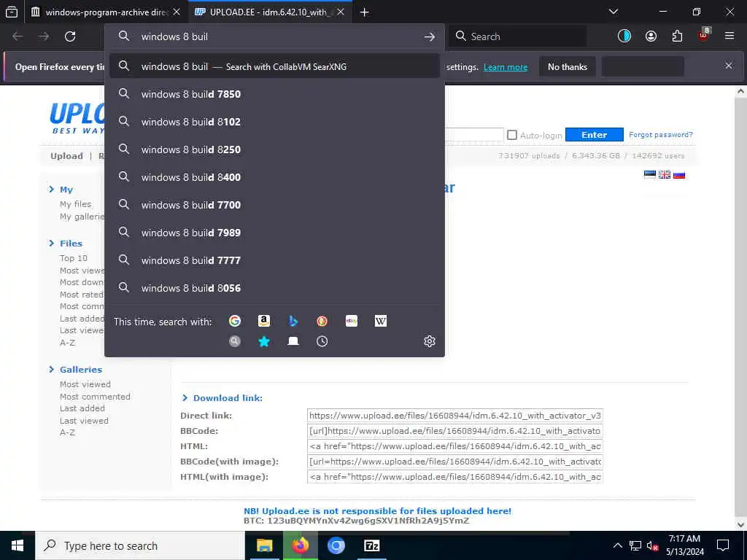Select suggestion windows 8 build 7777
This screenshot has width=747, height=560.
pyautogui.click(x=274, y=260)
